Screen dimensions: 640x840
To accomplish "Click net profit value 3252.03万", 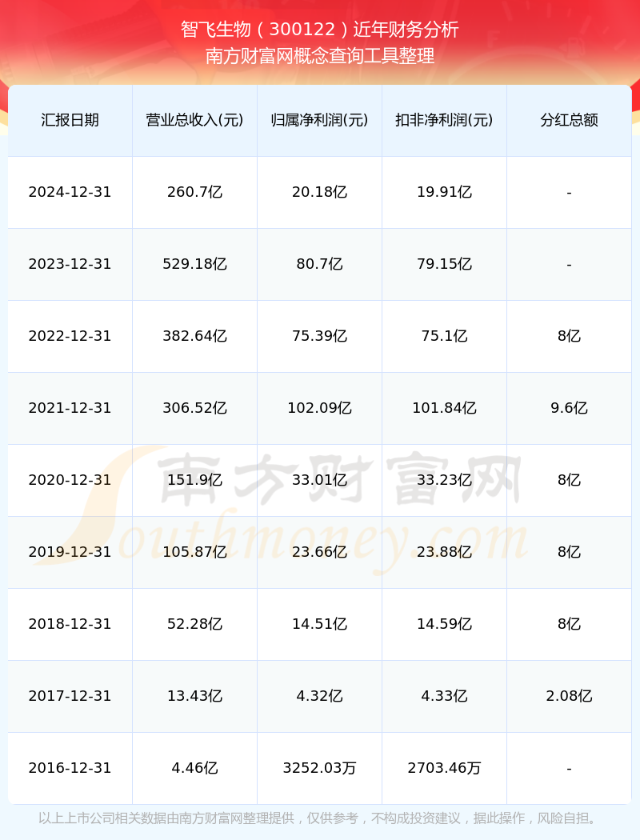I will click(320, 768).
